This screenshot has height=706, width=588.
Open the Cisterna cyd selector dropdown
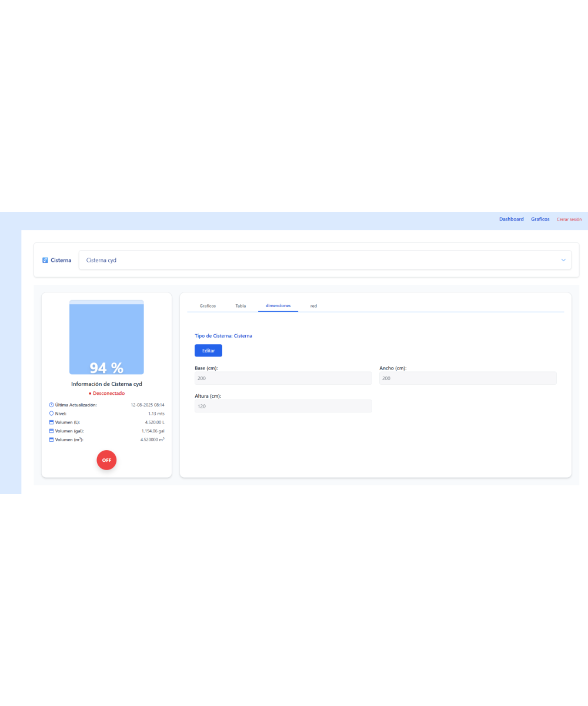pos(325,260)
